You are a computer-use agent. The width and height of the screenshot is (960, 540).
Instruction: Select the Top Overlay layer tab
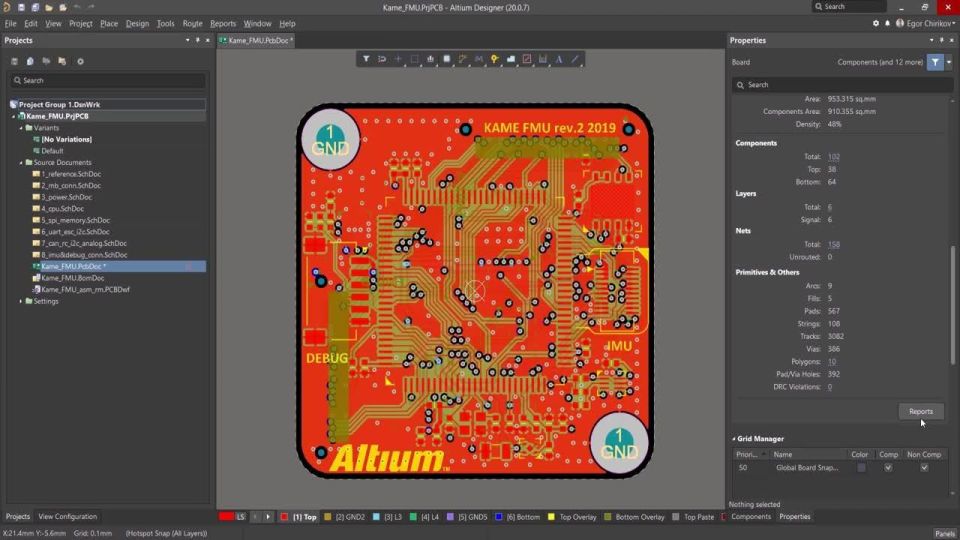[x=572, y=517]
